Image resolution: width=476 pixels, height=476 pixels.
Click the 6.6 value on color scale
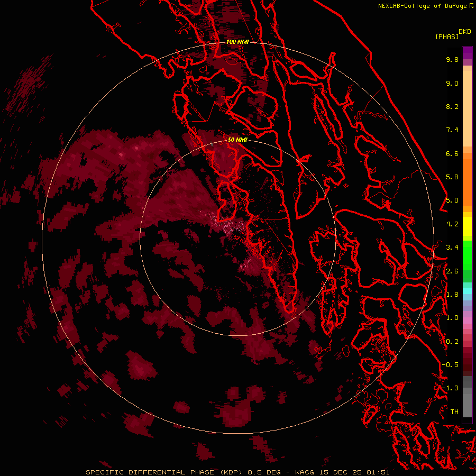click(452, 153)
